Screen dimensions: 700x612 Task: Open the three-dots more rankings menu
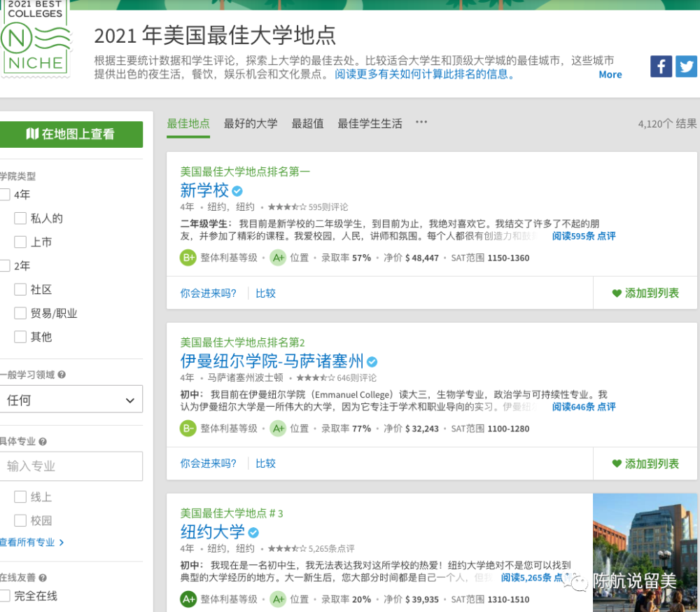(x=421, y=123)
